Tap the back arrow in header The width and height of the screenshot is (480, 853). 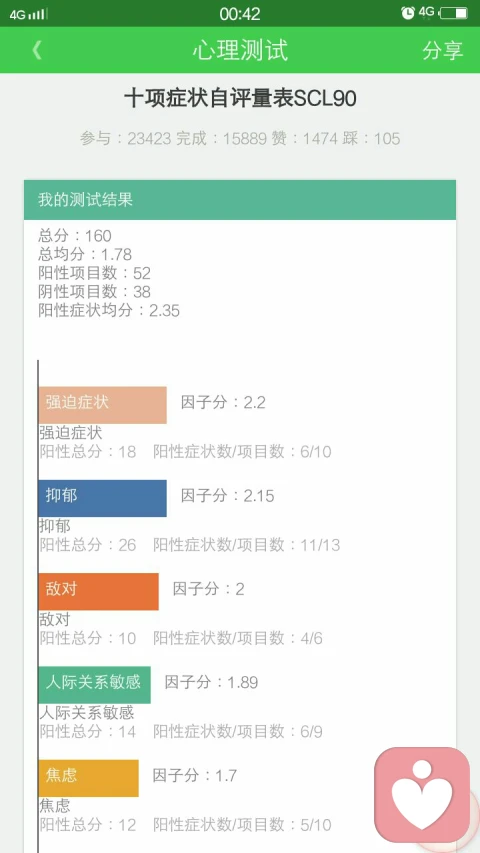pyautogui.click(x=36, y=50)
